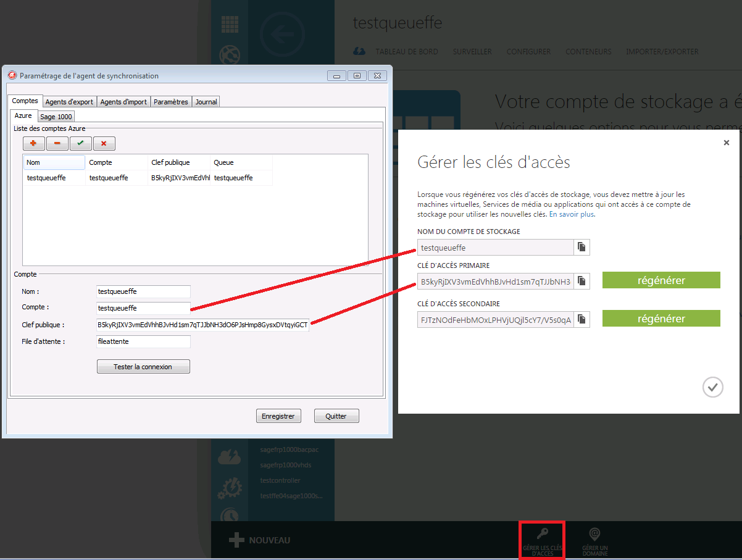
Task: Open the cloud services sidebar icon
Action: pos(230,458)
